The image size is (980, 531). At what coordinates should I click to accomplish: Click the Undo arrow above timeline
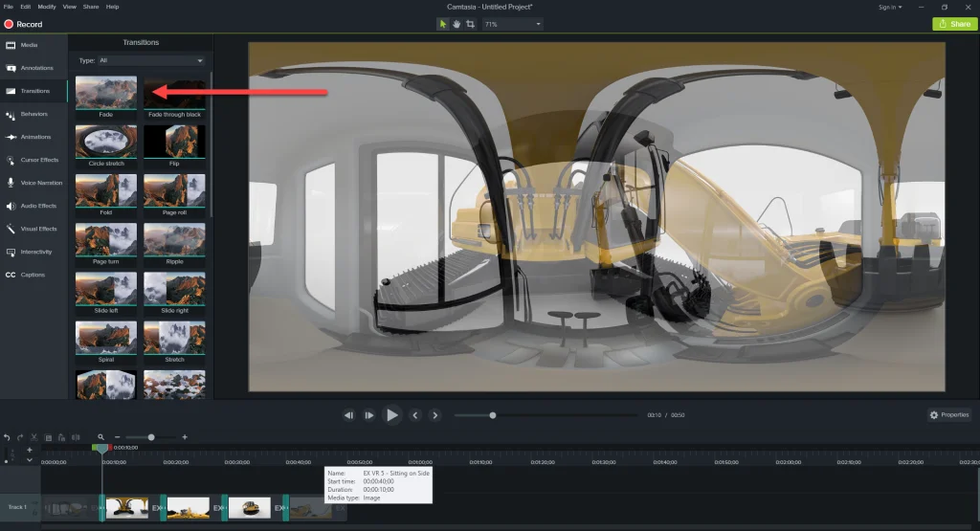pyautogui.click(x=7, y=437)
